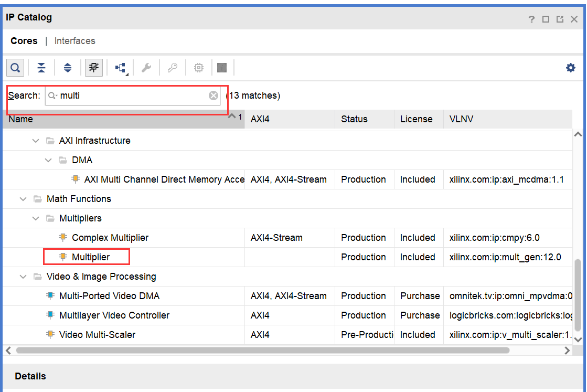Image resolution: width=587 pixels, height=392 pixels.
Task: Click the Multi-Ported Video DMA blue icon
Action: click(50, 295)
